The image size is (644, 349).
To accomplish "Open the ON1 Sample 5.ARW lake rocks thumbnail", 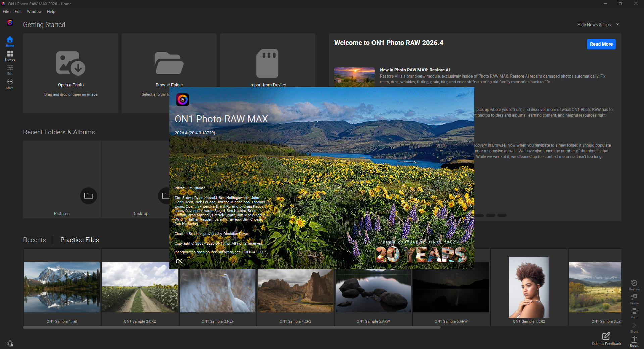I will (374, 291).
